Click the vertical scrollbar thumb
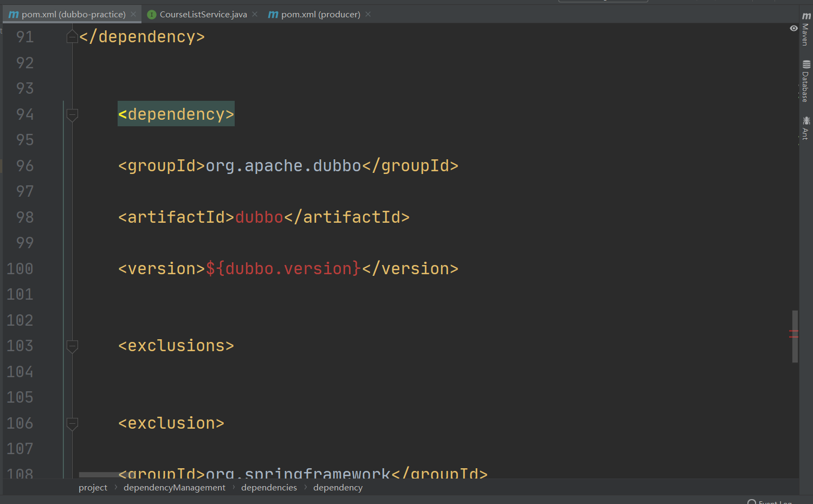This screenshot has height=504, width=813. pos(795,336)
